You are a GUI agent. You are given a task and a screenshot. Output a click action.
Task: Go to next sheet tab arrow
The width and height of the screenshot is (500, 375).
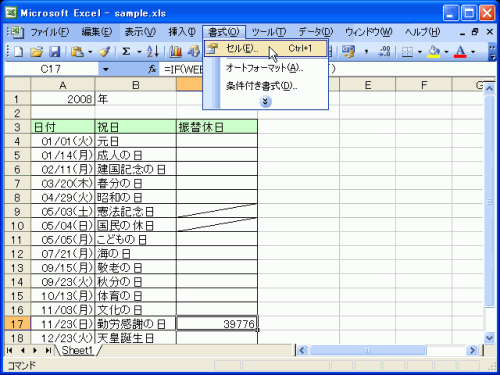35,350
